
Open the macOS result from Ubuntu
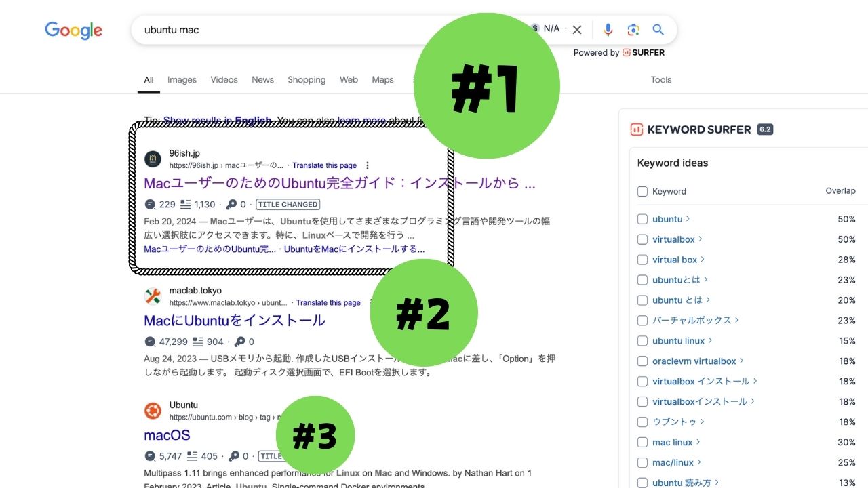pyautogui.click(x=167, y=435)
